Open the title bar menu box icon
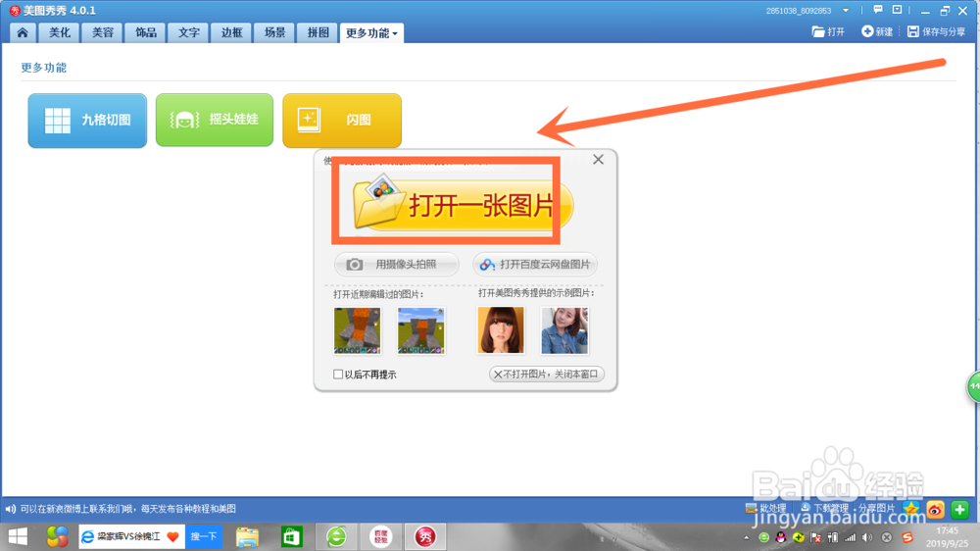 (897, 10)
